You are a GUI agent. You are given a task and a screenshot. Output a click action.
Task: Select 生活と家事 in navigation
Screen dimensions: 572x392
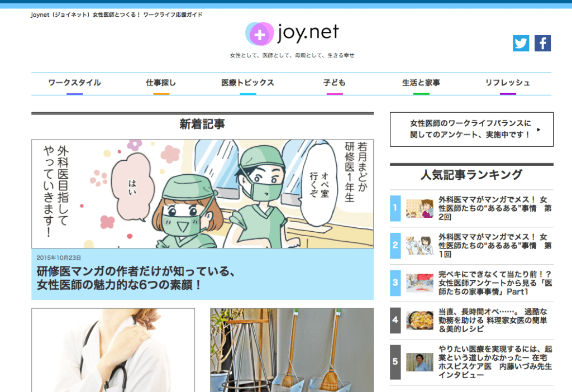tap(421, 83)
